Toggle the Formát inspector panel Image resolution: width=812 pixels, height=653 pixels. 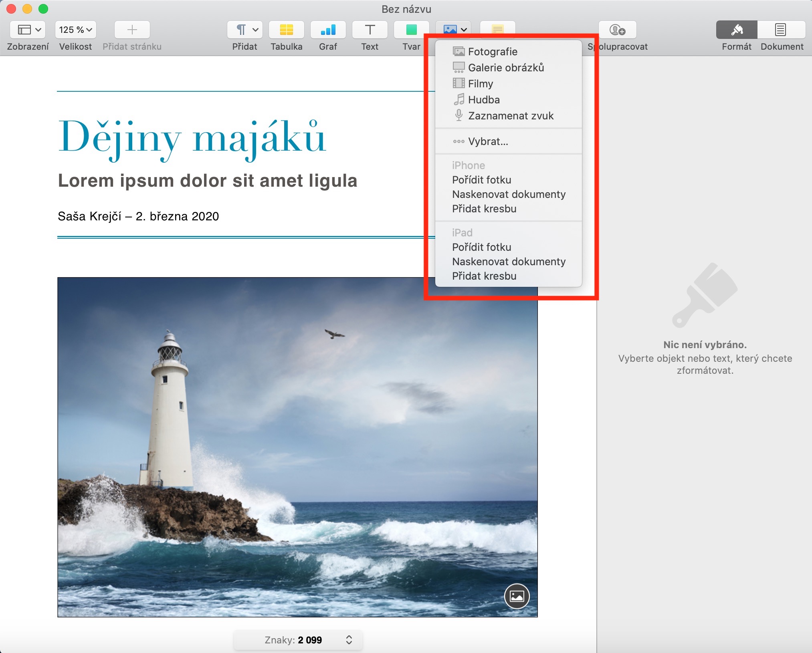(736, 30)
